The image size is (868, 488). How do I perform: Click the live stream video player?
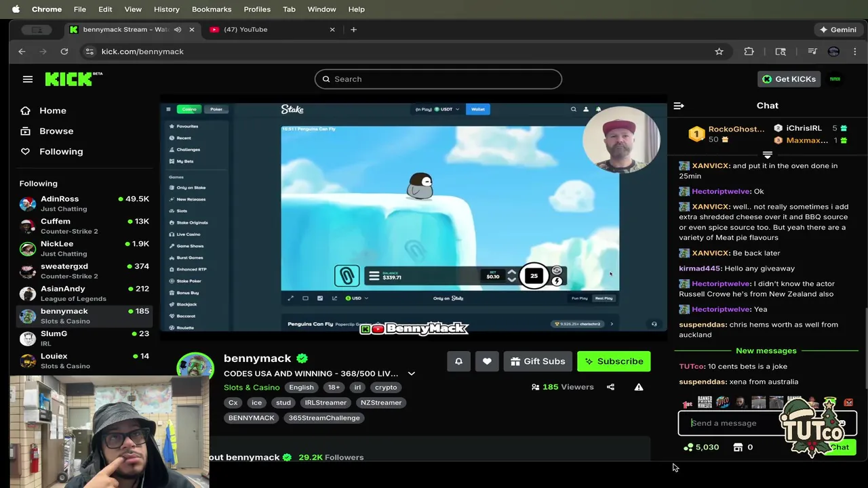tap(414, 217)
